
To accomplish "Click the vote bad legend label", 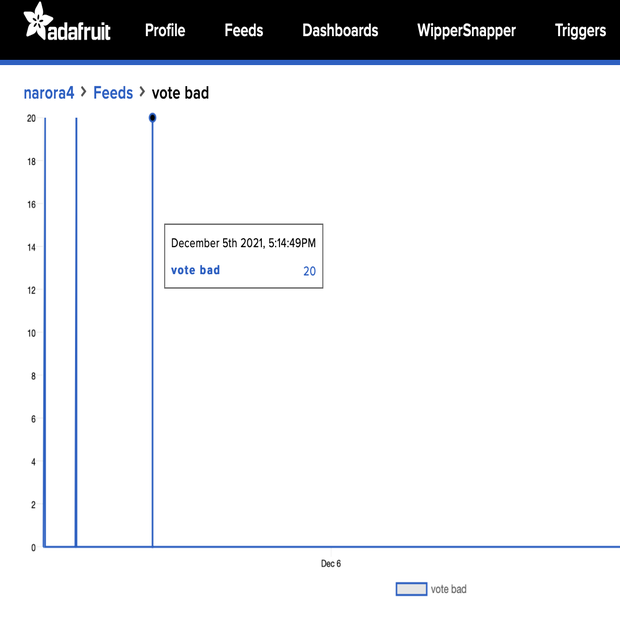I will (448, 589).
